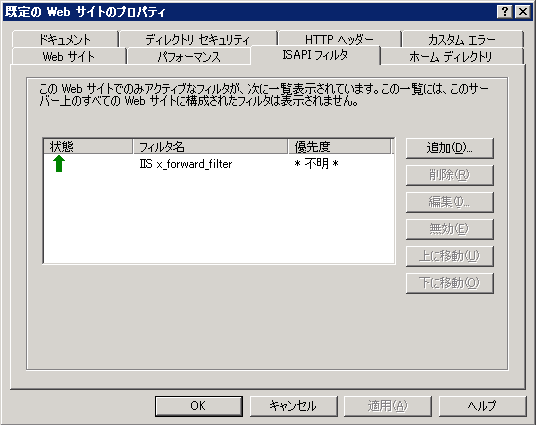Open the パフォーマンス tab
536x425 pixels.
(x=189, y=56)
